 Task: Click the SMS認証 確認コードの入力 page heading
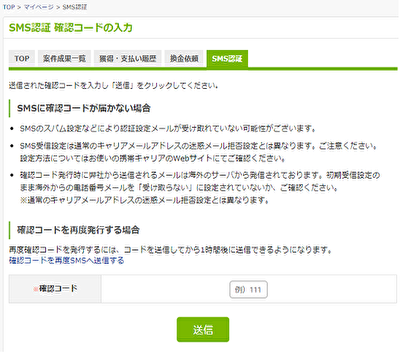coord(71,28)
